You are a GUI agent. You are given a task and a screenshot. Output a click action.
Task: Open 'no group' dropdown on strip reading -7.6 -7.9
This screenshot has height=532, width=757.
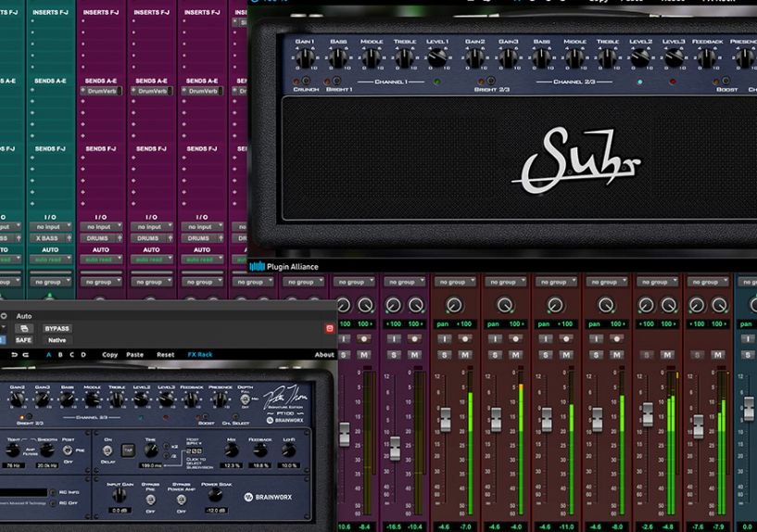708,282
